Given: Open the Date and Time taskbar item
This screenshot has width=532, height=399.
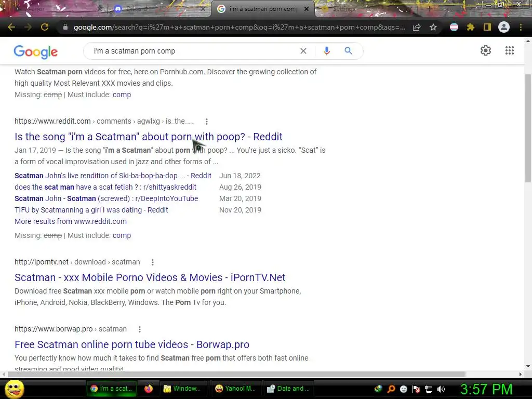Looking at the screenshot, I should pos(288,389).
